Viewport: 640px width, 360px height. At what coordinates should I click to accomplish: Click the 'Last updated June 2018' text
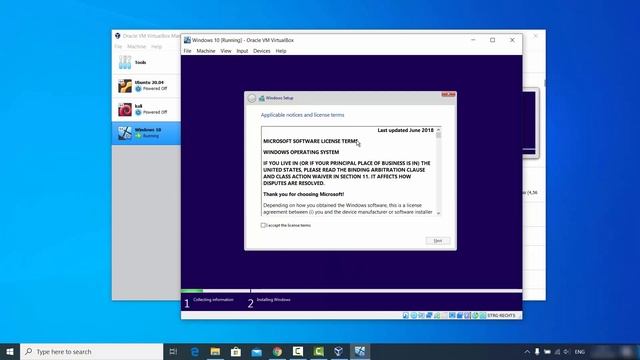[405, 130]
